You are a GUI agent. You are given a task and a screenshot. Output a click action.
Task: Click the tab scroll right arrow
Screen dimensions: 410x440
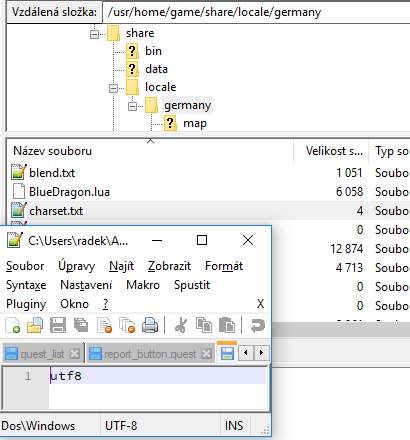[x=261, y=353]
